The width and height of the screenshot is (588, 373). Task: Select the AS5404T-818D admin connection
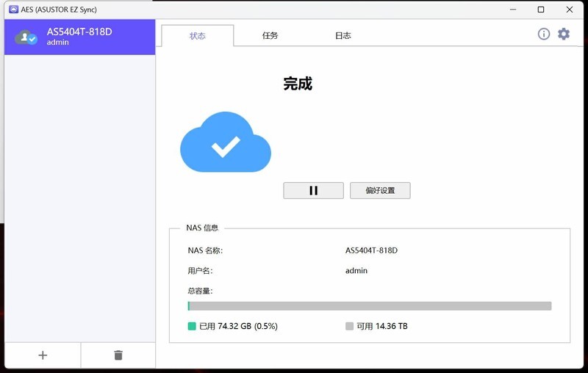coord(80,37)
